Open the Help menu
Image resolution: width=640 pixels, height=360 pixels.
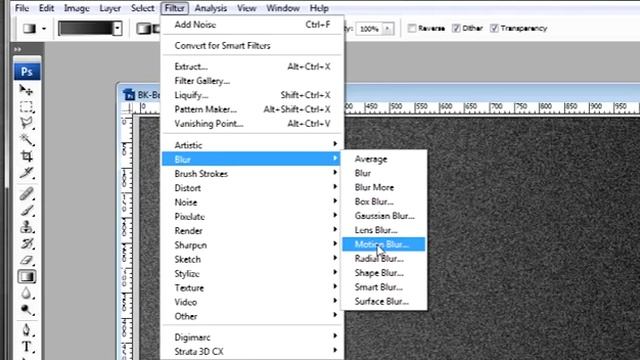[319, 8]
